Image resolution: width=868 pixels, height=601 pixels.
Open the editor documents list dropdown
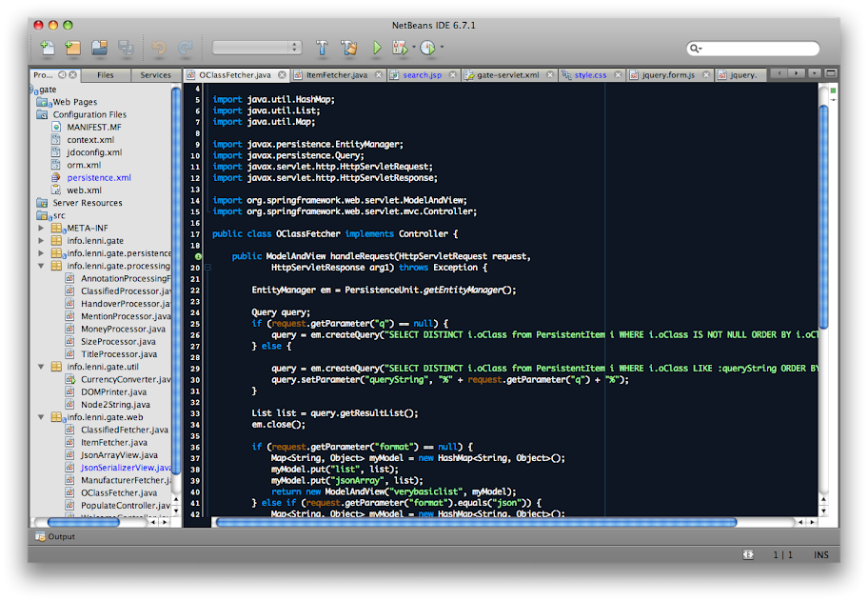tap(814, 73)
